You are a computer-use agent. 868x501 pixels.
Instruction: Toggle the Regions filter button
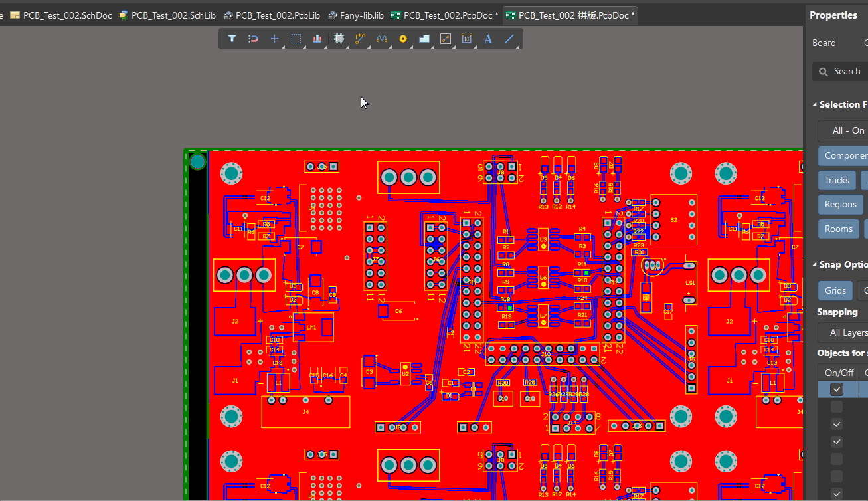[x=841, y=204]
